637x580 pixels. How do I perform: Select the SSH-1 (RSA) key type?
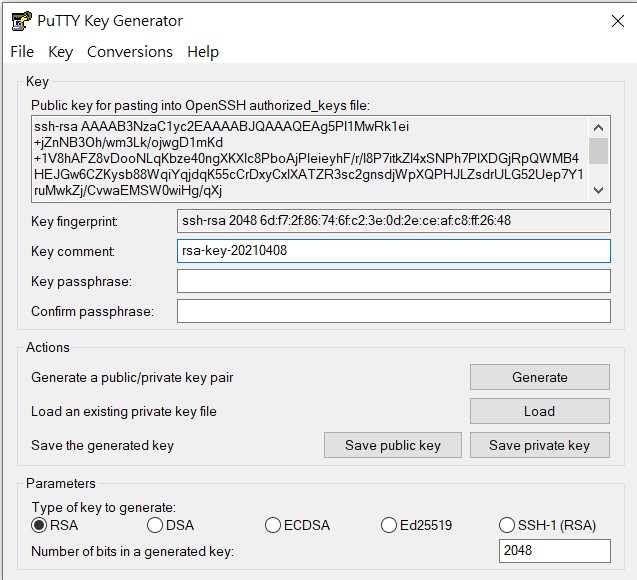click(x=507, y=525)
